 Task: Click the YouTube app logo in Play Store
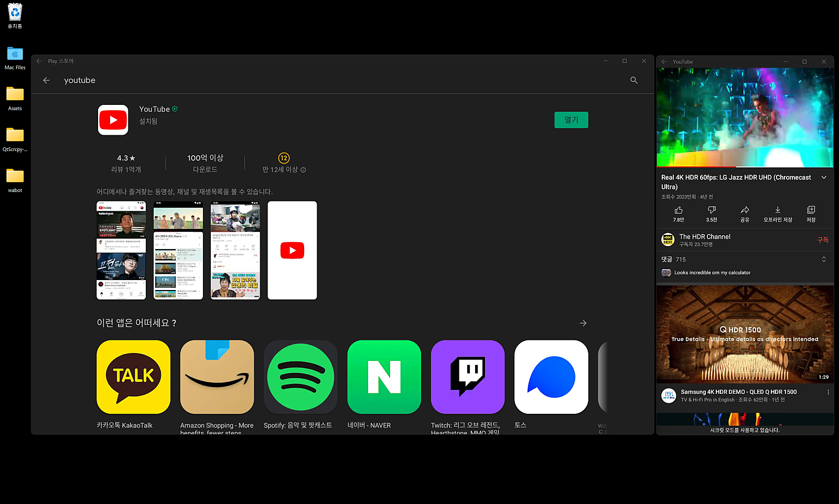[113, 120]
